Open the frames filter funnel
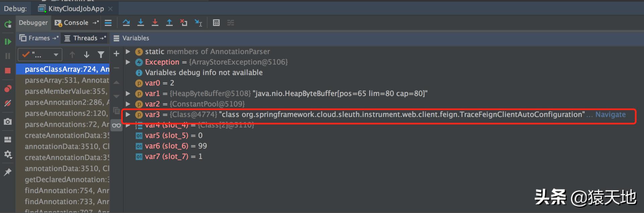Image resolution: width=644 pixels, height=213 pixels. (101, 55)
